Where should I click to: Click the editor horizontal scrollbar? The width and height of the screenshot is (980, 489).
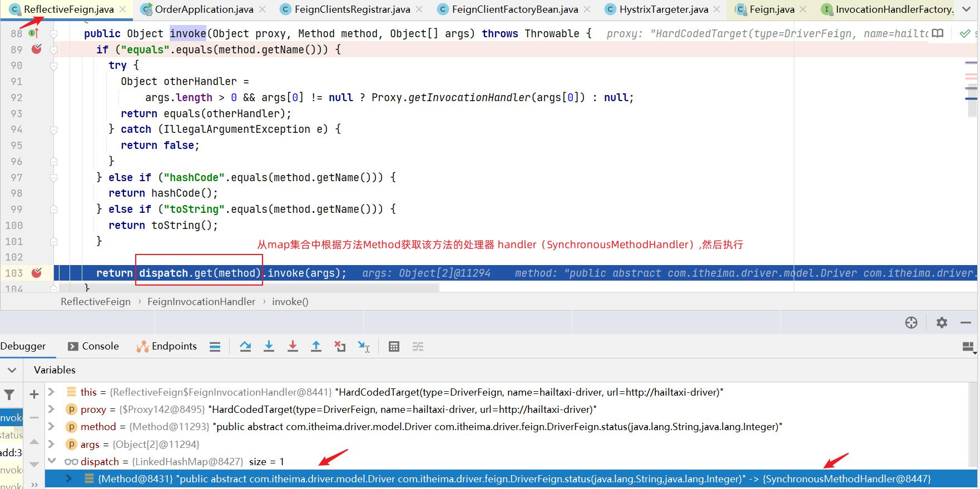pyautogui.click(x=249, y=288)
